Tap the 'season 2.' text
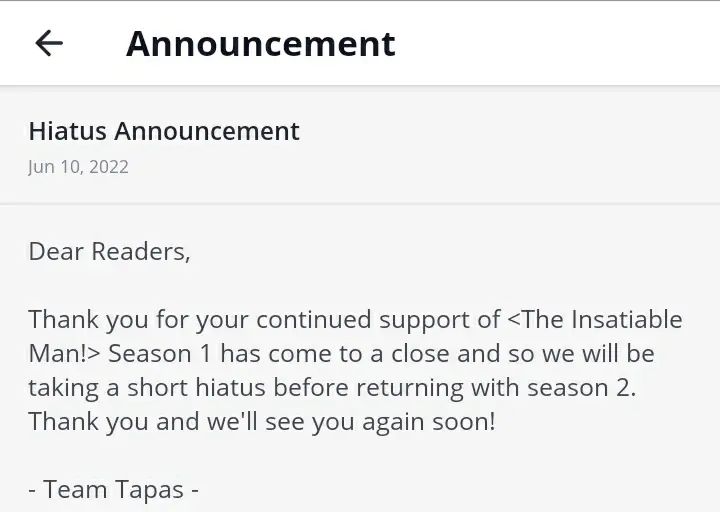 pos(590,387)
